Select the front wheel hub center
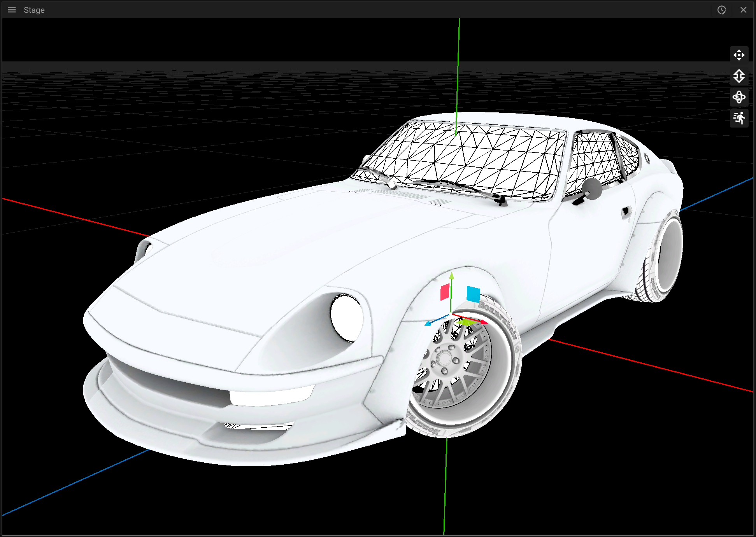 (444, 359)
